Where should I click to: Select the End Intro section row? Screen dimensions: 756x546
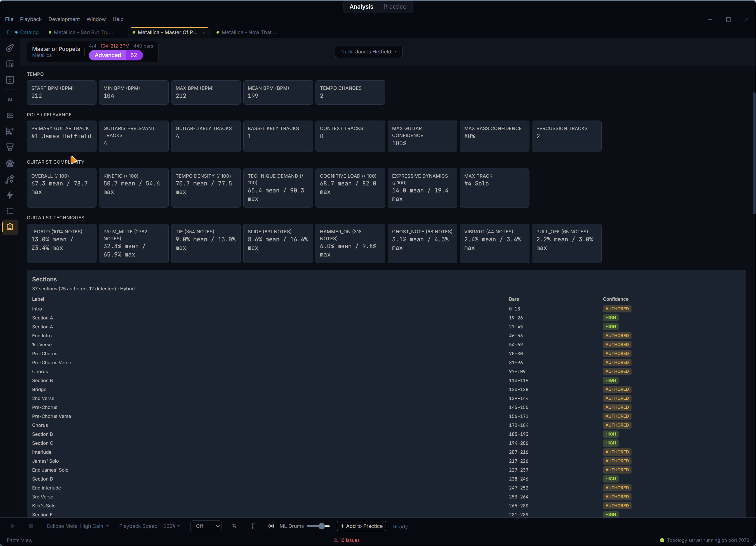(386, 336)
